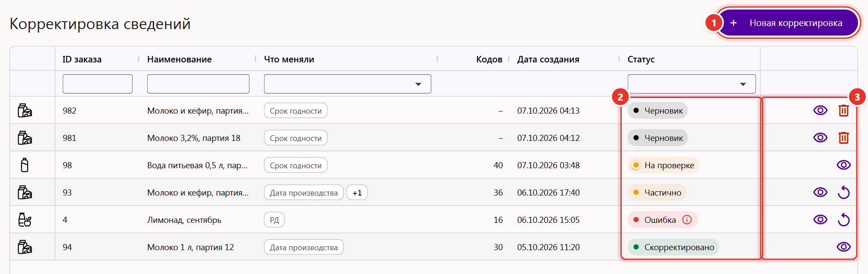The image size is (868, 274).
Task: Click codes count '30' in row 94
Action: [x=498, y=247]
